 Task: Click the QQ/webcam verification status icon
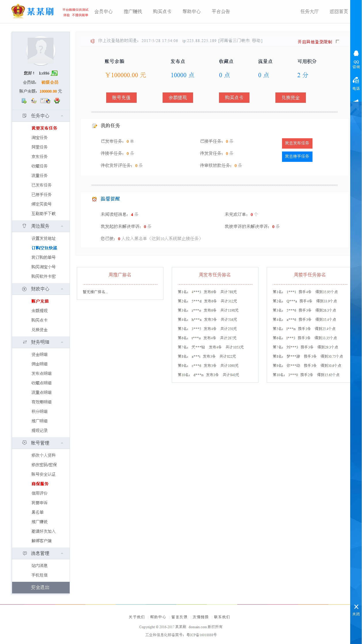(34, 101)
